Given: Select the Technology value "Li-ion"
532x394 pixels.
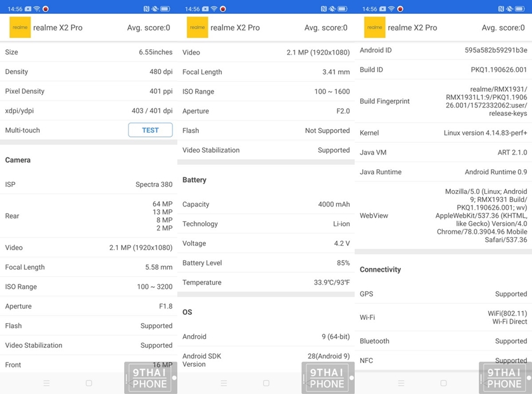Looking at the screenshot, I should tap(341, 224).
